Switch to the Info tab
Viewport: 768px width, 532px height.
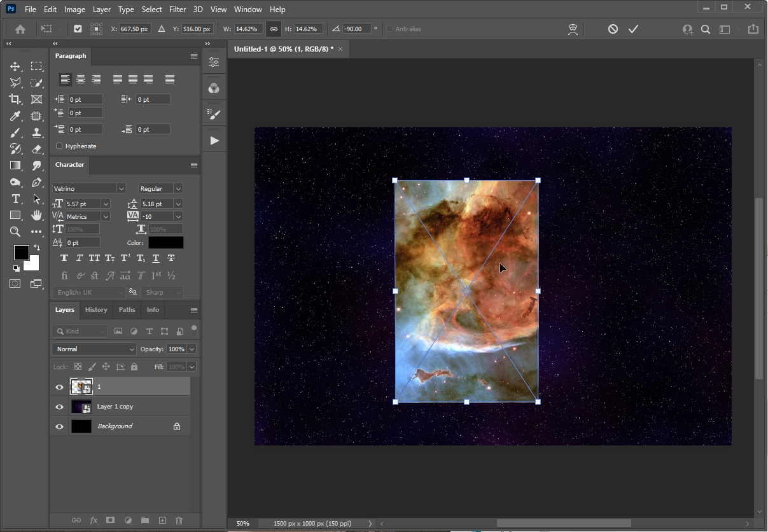[153, 310]
